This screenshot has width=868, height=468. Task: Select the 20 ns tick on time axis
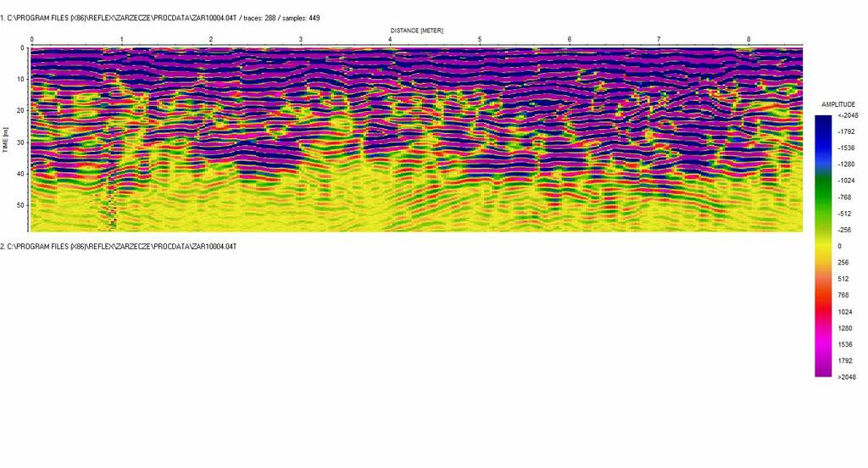click(x=22, y=110)
